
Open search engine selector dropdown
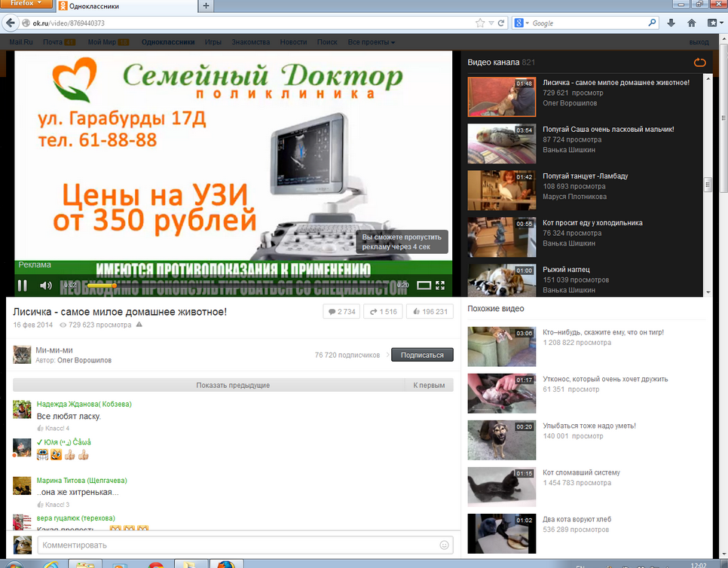(522, 23)
